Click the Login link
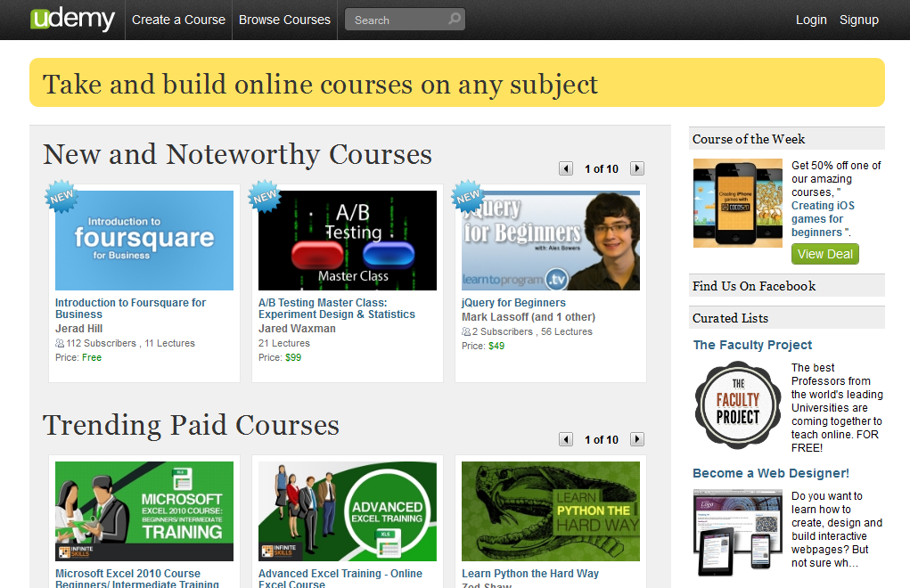 point(811,20)
